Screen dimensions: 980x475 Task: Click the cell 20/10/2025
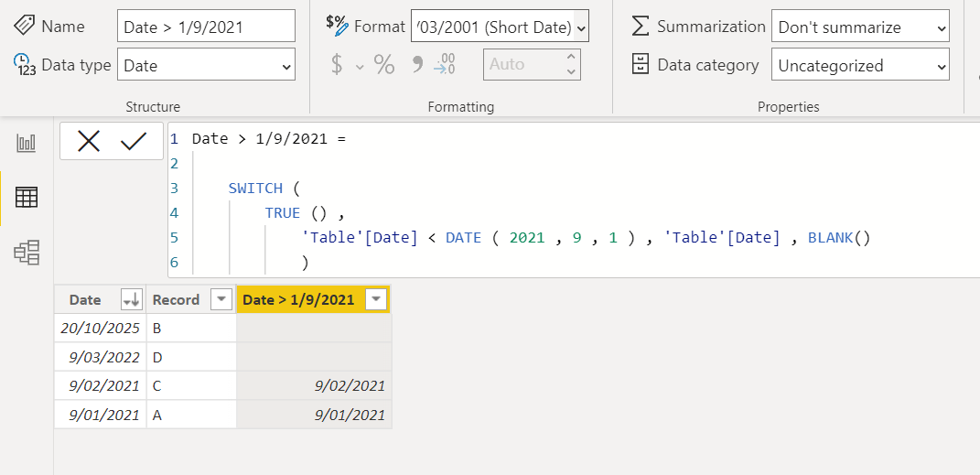point(100,329)
